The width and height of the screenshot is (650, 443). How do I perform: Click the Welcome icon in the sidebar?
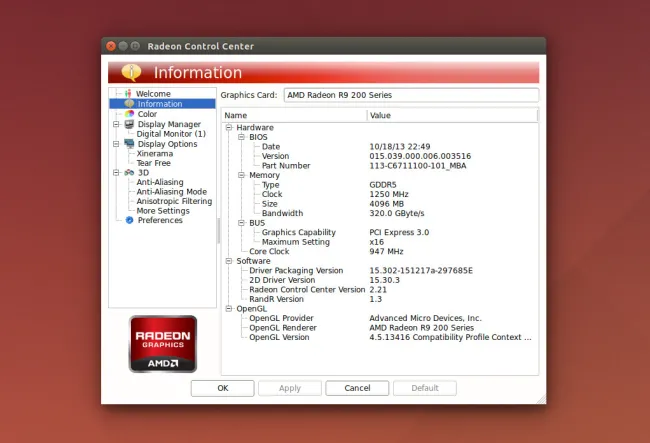(x=127, y=94)
